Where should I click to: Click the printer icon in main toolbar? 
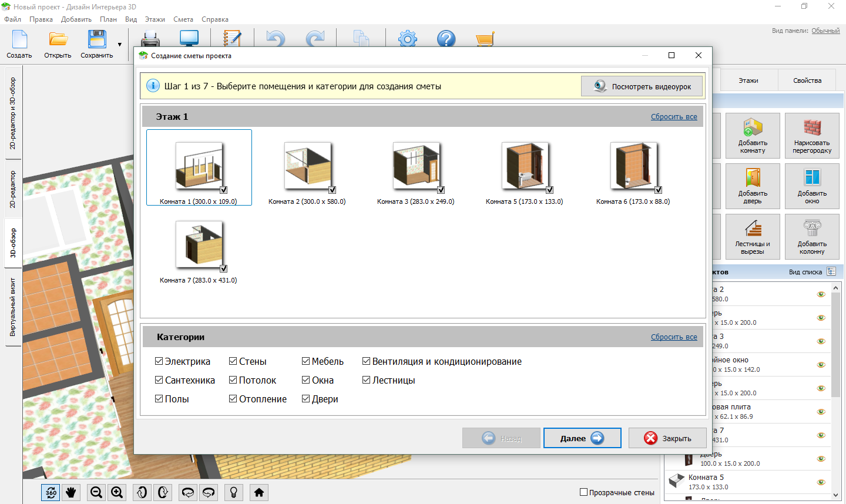coord(151,39)
